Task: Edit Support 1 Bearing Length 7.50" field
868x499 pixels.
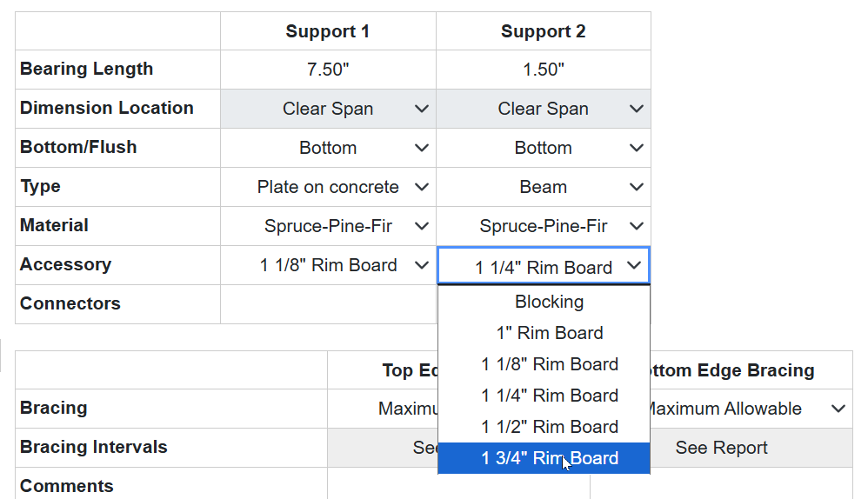Action: coord(328,70)
